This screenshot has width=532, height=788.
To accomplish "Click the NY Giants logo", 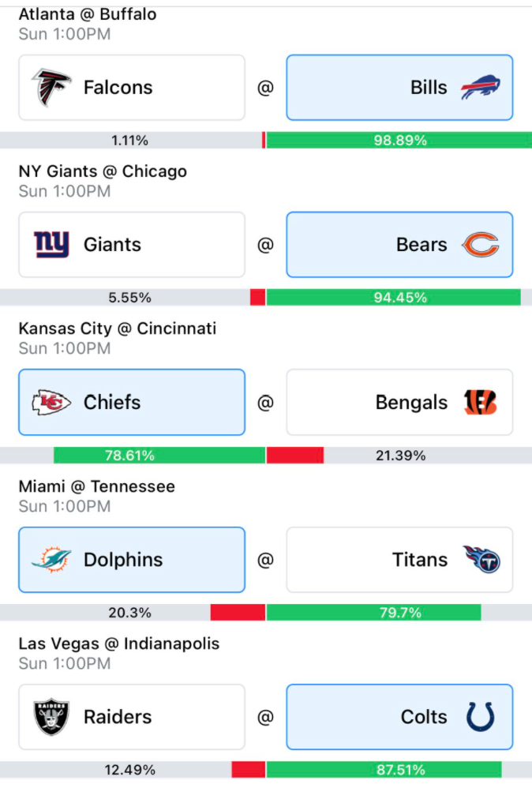I will tap(51, 244).
